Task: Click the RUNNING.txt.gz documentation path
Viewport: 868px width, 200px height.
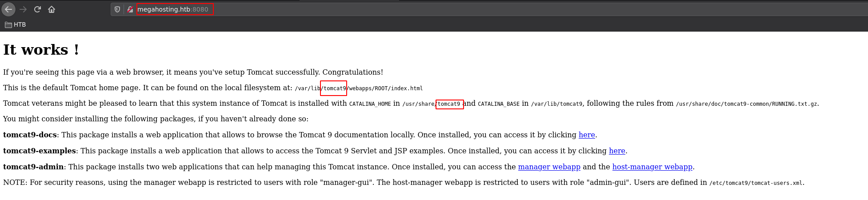Action: pyautogui.click(x=747, y=104)
